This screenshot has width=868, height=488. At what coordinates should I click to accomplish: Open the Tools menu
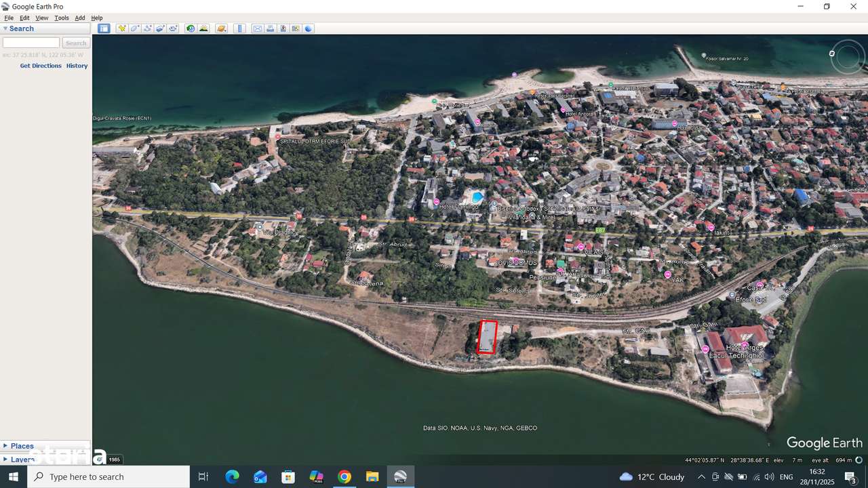pos(61,18)
